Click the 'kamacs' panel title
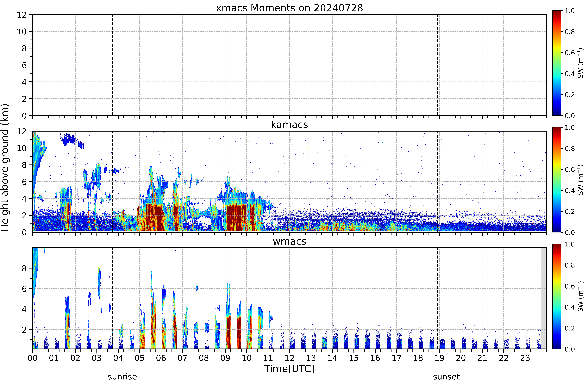The image size is (588, 385). coord(289,125)
